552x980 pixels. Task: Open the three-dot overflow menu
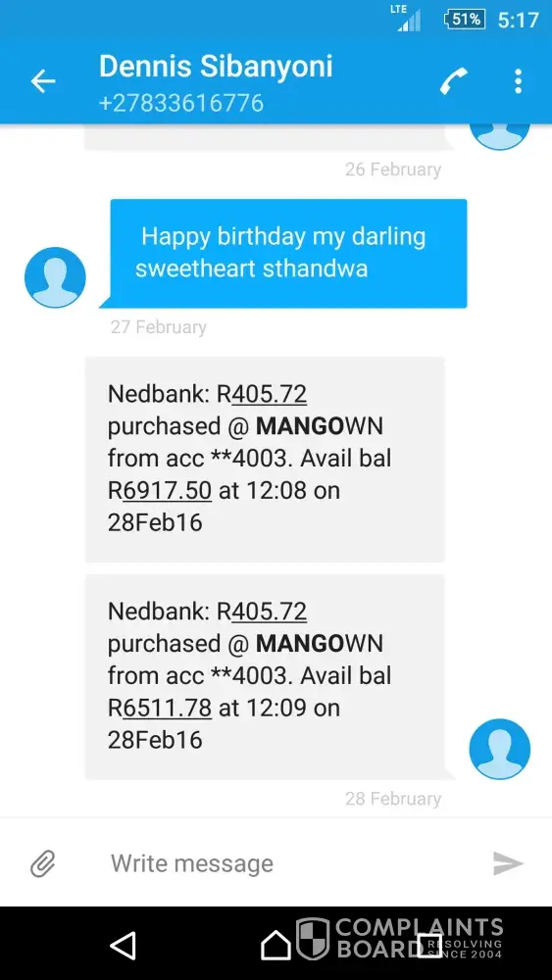pos(518,81)
